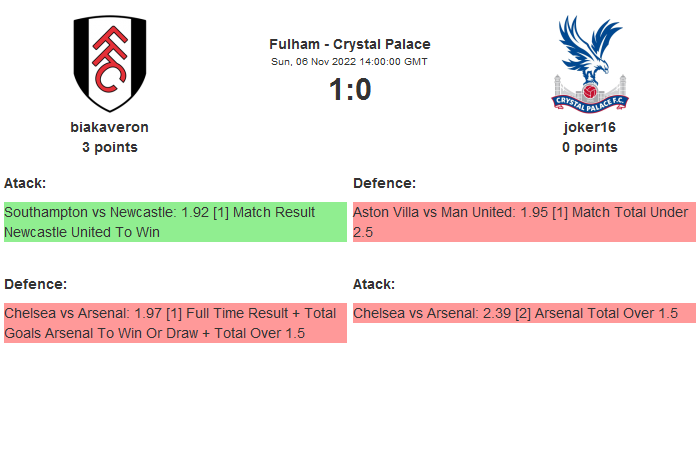Select the green Southampton vs Newcastle bet

pos(175,222)
